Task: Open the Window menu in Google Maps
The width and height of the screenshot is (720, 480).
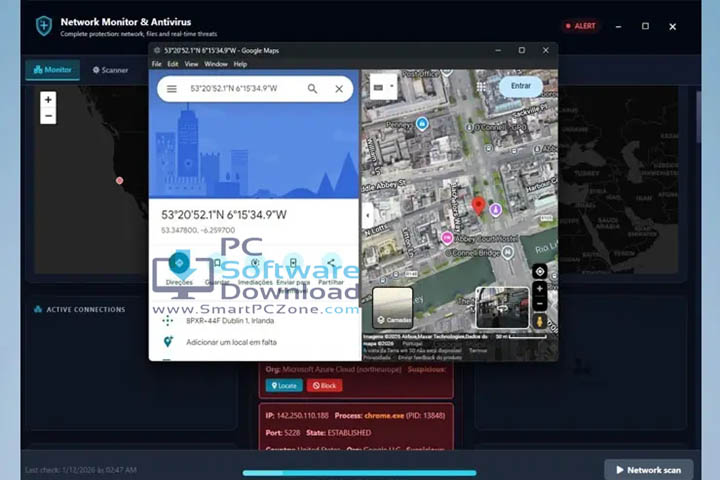Action: click(x=216, y=64)
